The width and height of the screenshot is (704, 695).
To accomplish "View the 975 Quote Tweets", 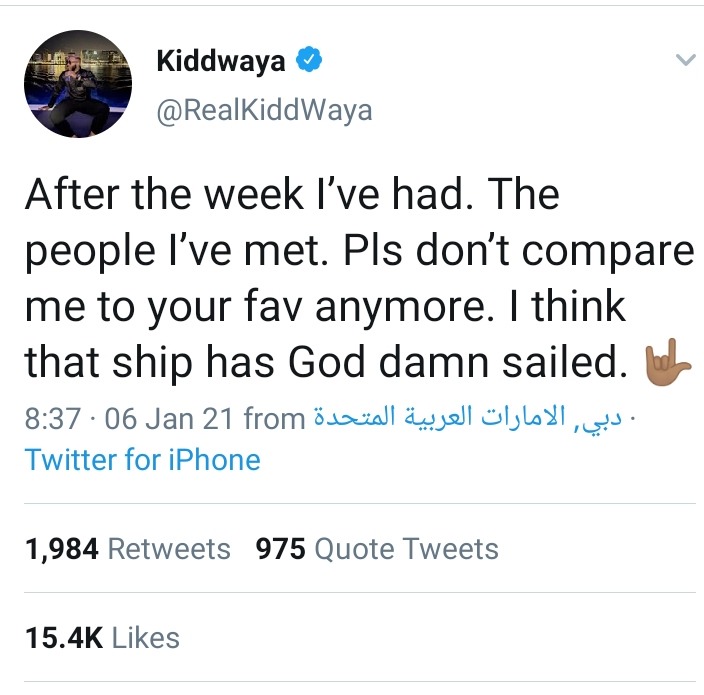I will coord(377,549).
